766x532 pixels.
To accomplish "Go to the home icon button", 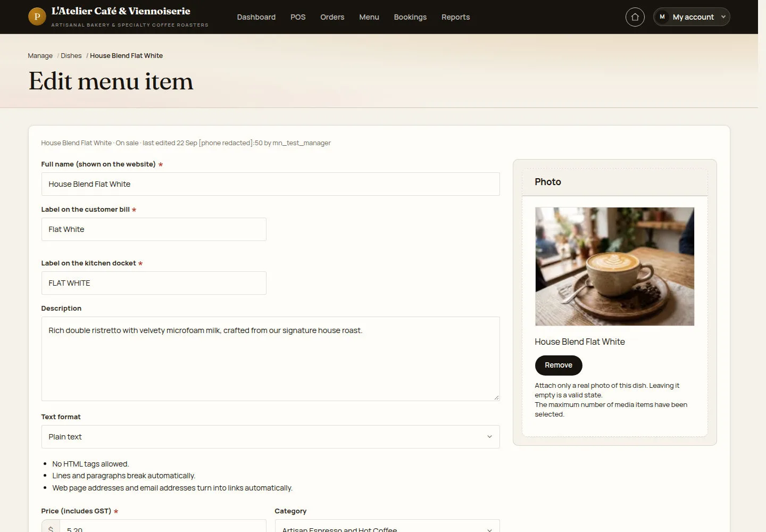I will (x=635, y=17).
